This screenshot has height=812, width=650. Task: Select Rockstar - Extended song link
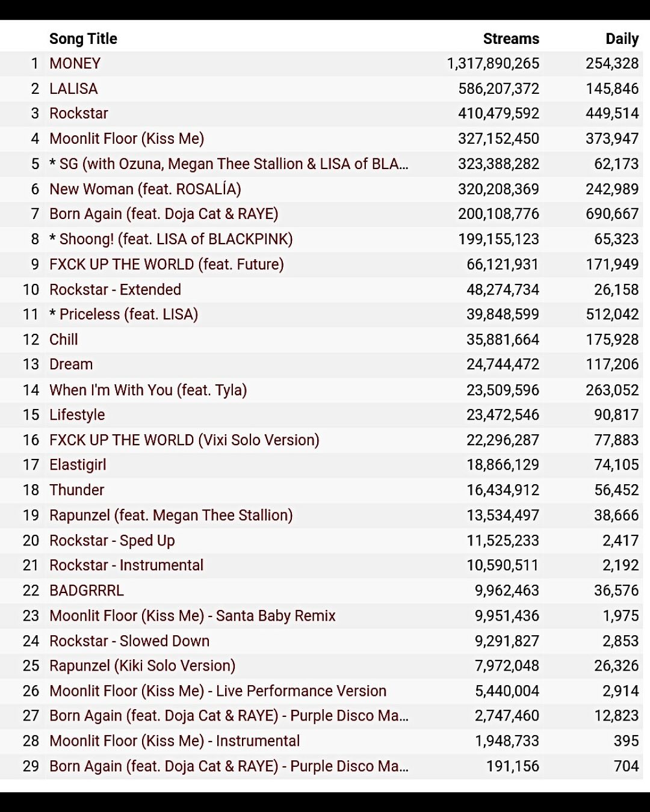pyautogui.click(x=115, y=290)
